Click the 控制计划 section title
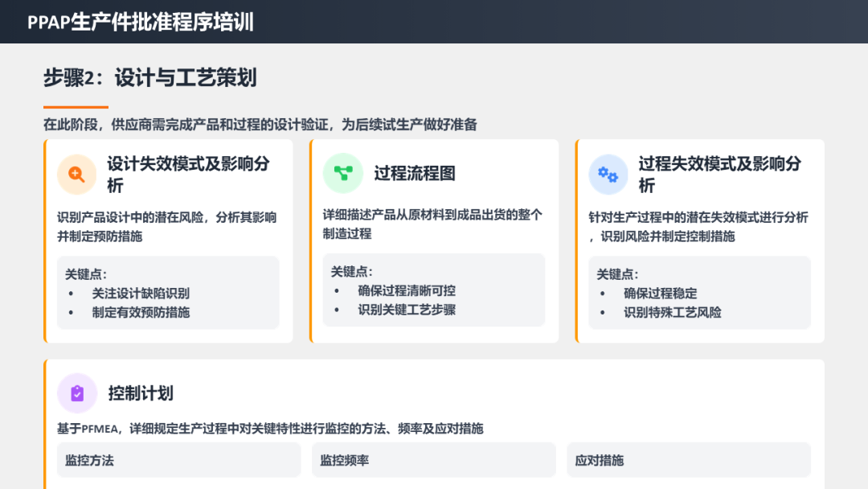This screenshot has width=868, height=489. tap(141, 393)
